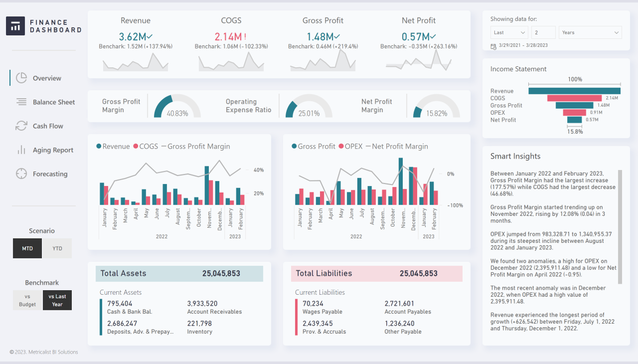Set benchmark to vs Budget
This screenshot has width=638, height=364.
[27, 300]
